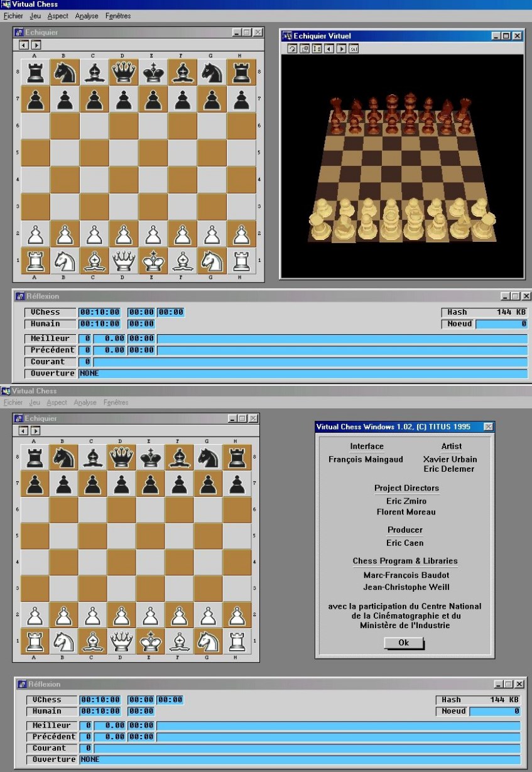Select the white bishop on C1, lower Echiquier board
532x772 pixels.
(92, 641)
